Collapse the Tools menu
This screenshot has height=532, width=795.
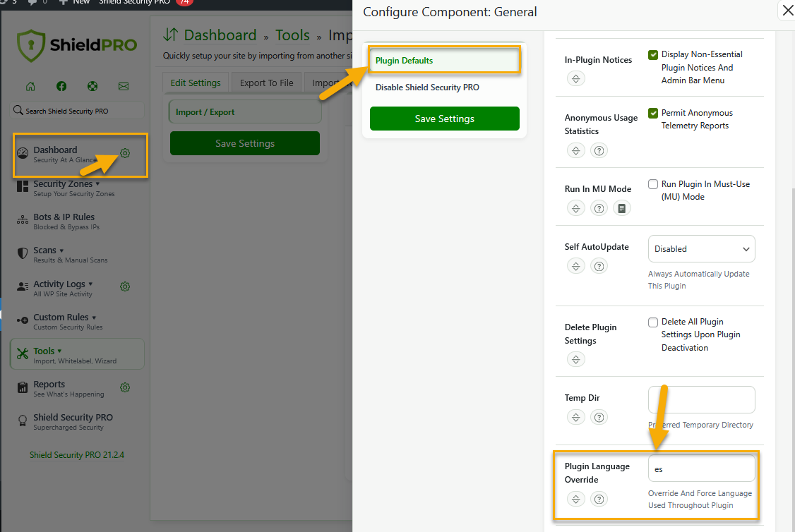(x=60, y=351)
